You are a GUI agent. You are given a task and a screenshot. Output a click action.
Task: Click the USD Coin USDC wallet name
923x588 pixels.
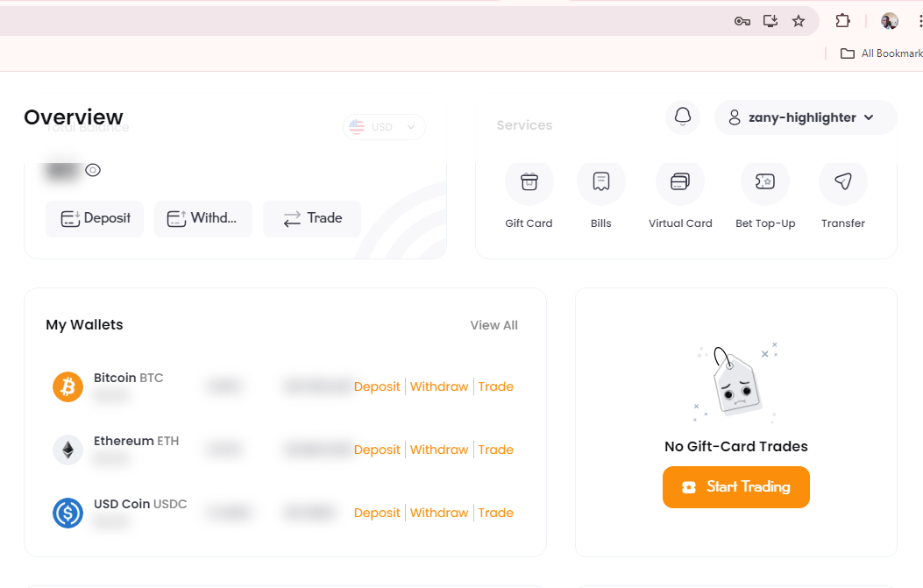tap(140, 504)
